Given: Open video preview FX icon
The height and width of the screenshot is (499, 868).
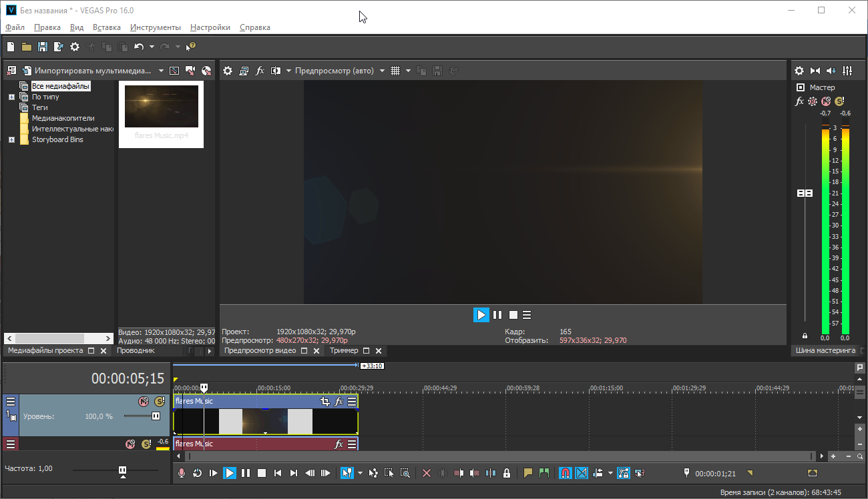Looking at the screenshot, I should [260, 71].
